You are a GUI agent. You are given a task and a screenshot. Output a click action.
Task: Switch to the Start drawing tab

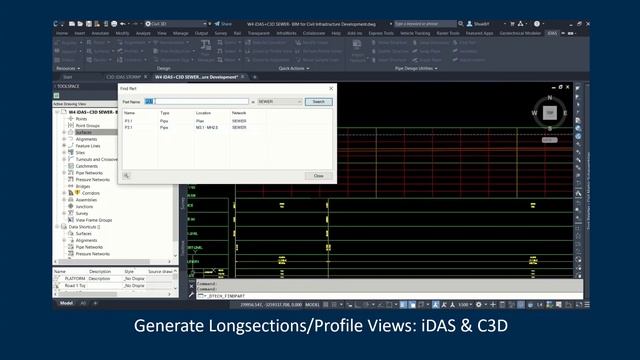coord(68,77)
